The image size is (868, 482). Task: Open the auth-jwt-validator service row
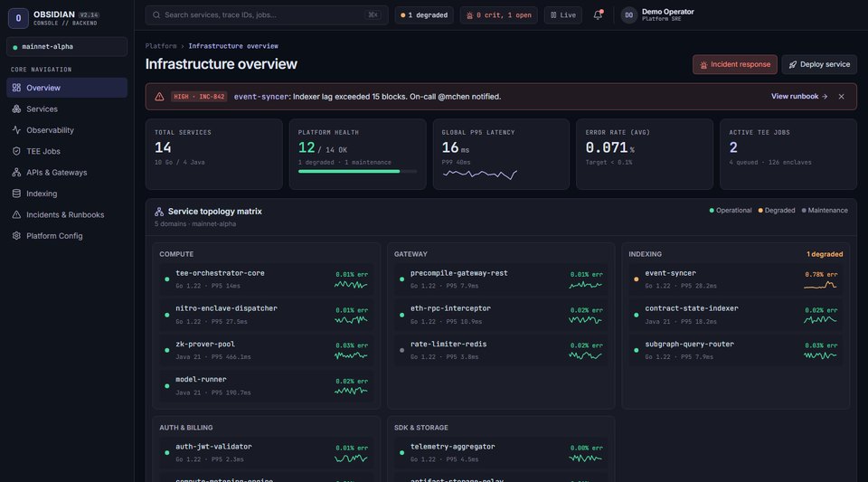click(x=266, y=453)
